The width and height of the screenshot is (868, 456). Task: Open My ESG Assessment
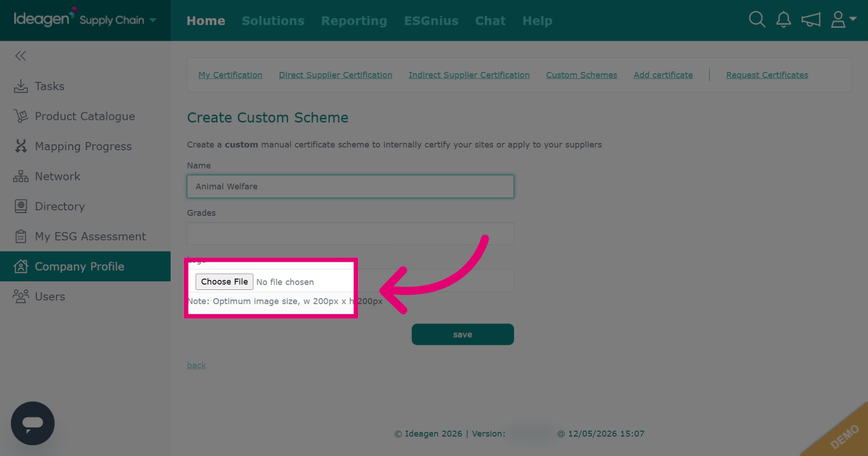tap(85, 236)
